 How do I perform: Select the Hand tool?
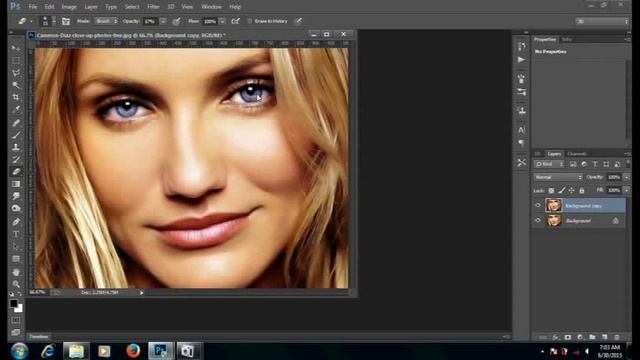pyautogui.click(x=16, y=272)
